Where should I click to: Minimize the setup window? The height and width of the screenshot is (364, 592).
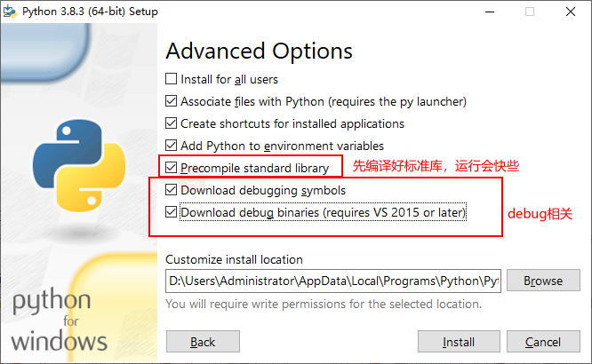[488, 12]
